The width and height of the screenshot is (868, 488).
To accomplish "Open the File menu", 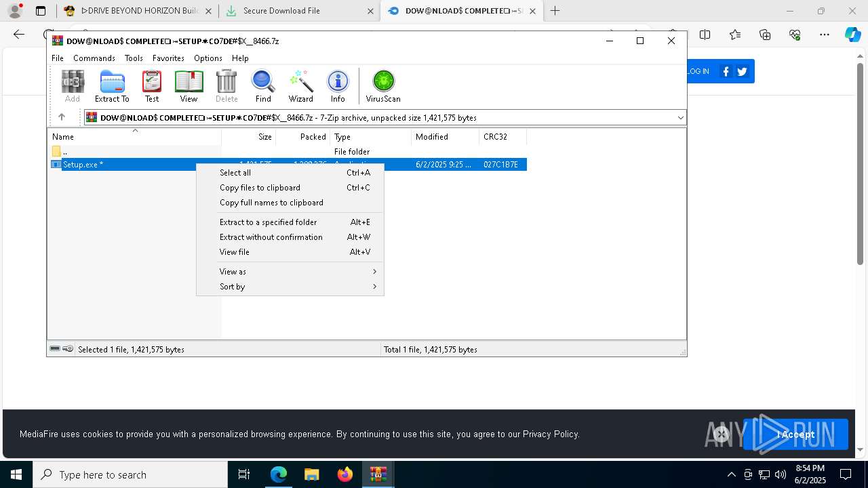I will pos(58,58).
